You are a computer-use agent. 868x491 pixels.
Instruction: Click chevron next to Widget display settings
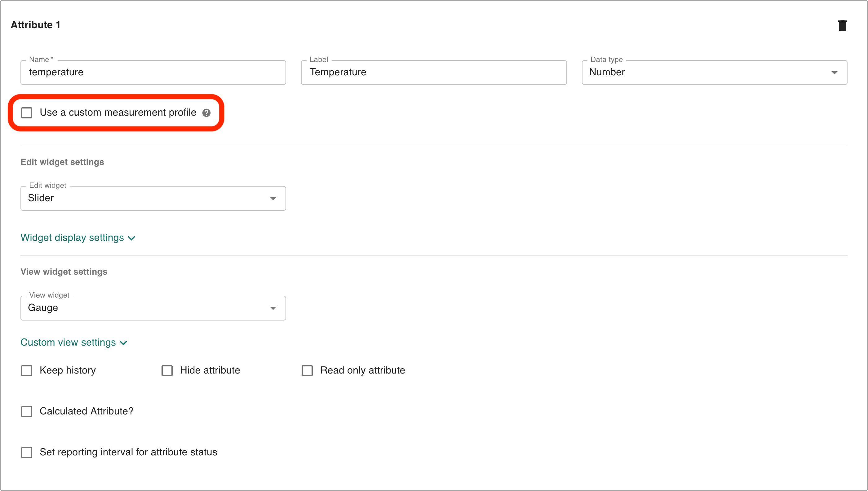tap(131, 238)
